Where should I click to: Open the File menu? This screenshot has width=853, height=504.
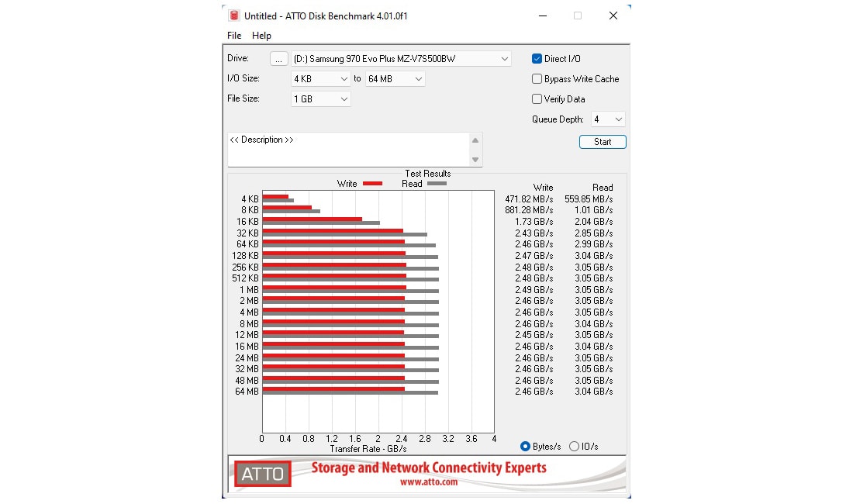(x=234, y=36)
